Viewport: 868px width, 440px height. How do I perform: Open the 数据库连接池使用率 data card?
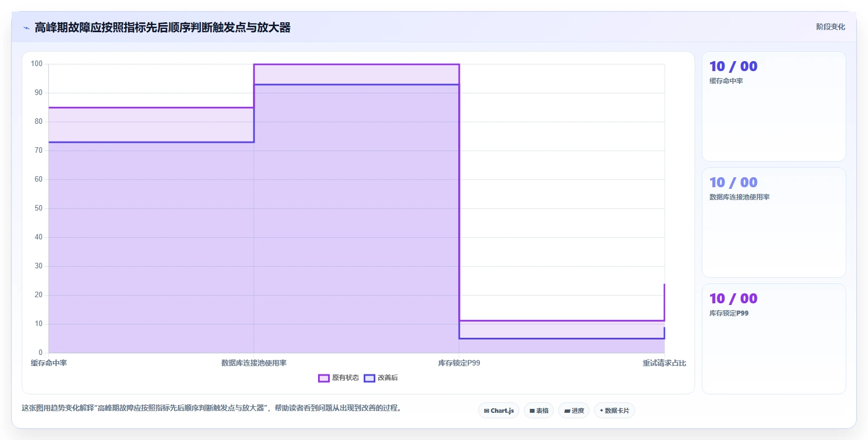pos(774,223)
